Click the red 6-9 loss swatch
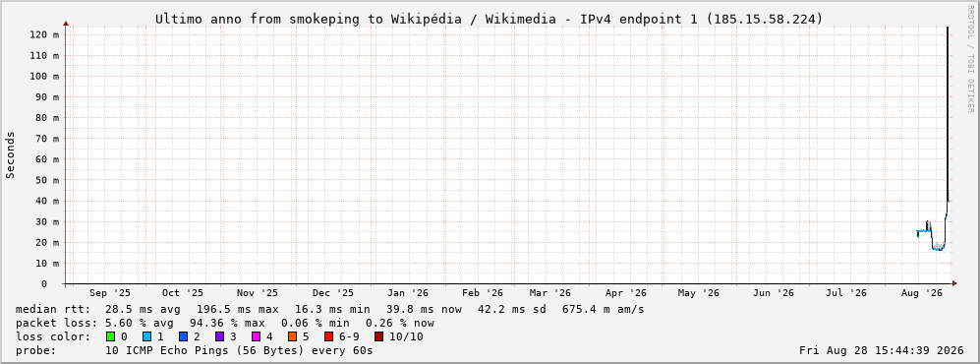Image resolution: width=980 pixels, height=364 pixels. [x=328, y=336]
